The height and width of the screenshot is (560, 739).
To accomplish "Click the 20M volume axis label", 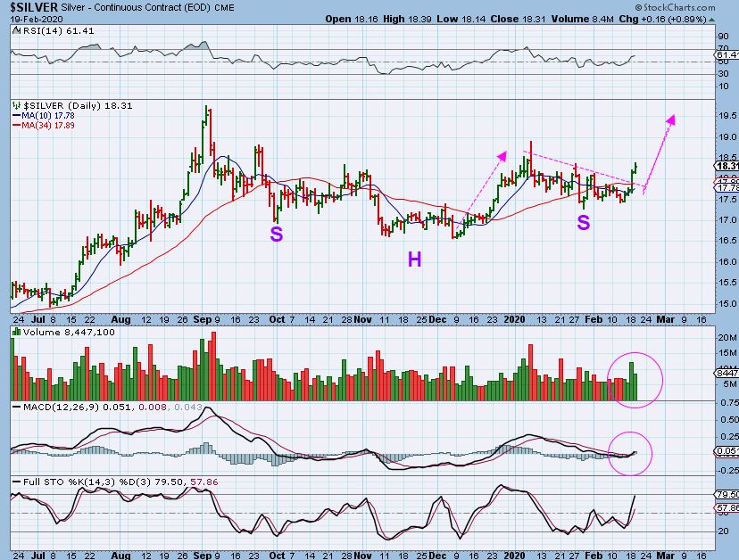I will 727,338.
